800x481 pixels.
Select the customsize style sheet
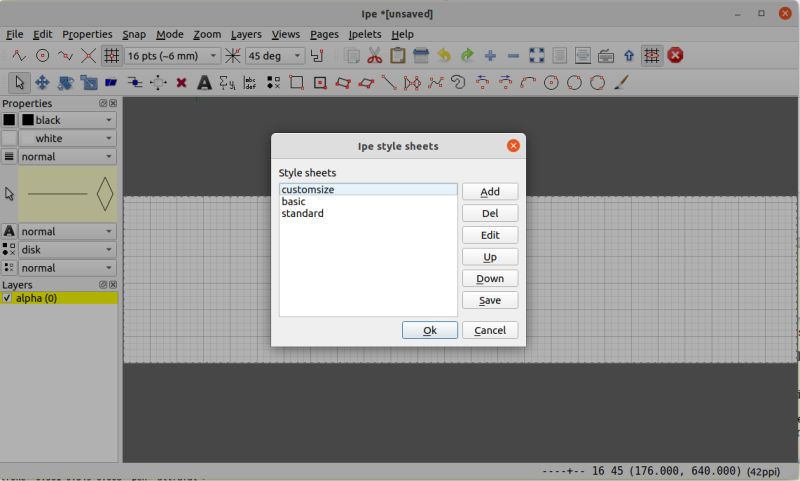pyautogui.click(x=368, y=190)
